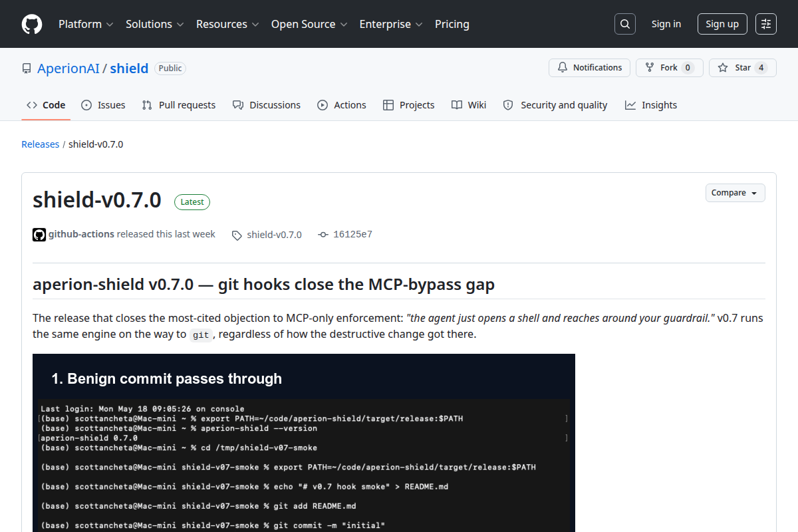Open the terminal demo image
This screenshot has width=798, height=532.
click(304, 443)
